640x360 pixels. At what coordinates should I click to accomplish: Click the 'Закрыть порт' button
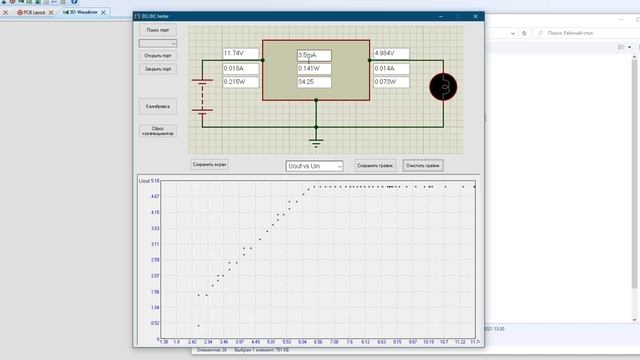158,69
